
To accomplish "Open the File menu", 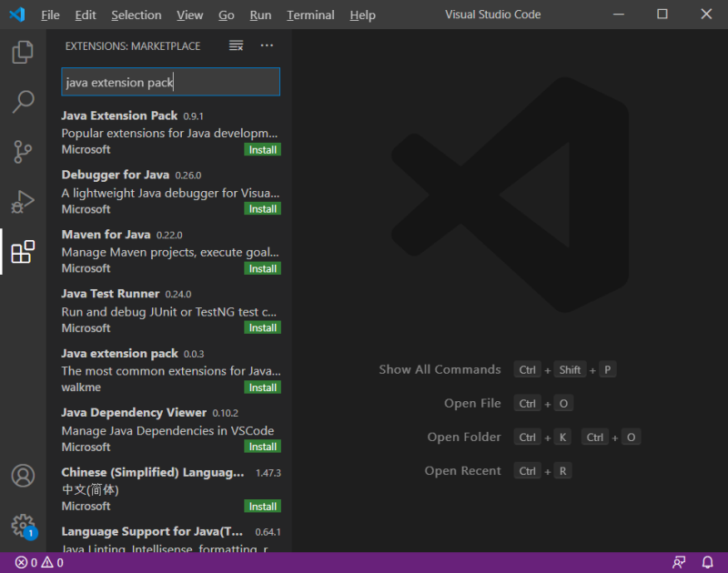I will point(50,15).
